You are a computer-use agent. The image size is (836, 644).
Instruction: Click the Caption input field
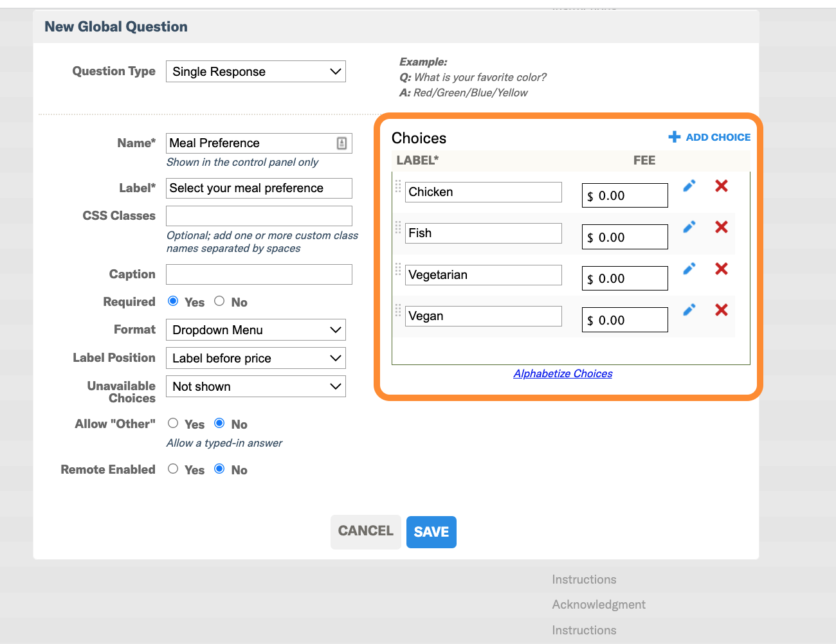click(x=259, y=274)
